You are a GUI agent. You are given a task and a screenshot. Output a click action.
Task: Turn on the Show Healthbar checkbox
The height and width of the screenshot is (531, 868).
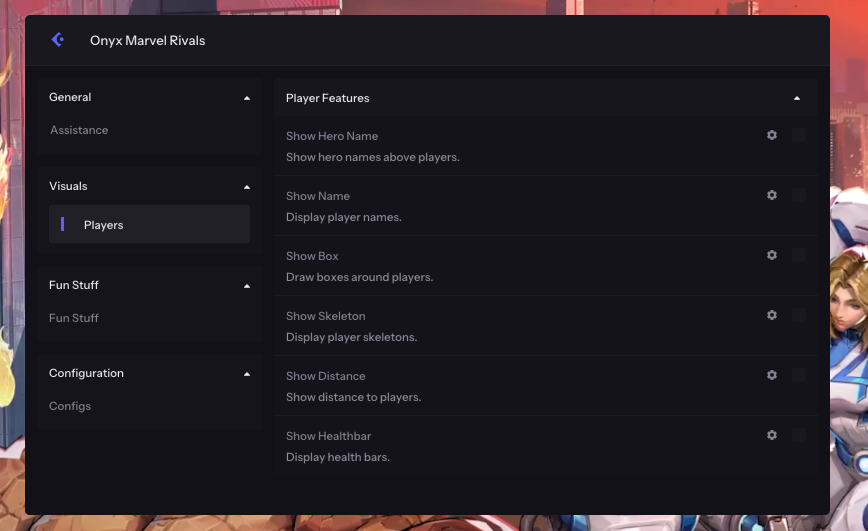798,435
